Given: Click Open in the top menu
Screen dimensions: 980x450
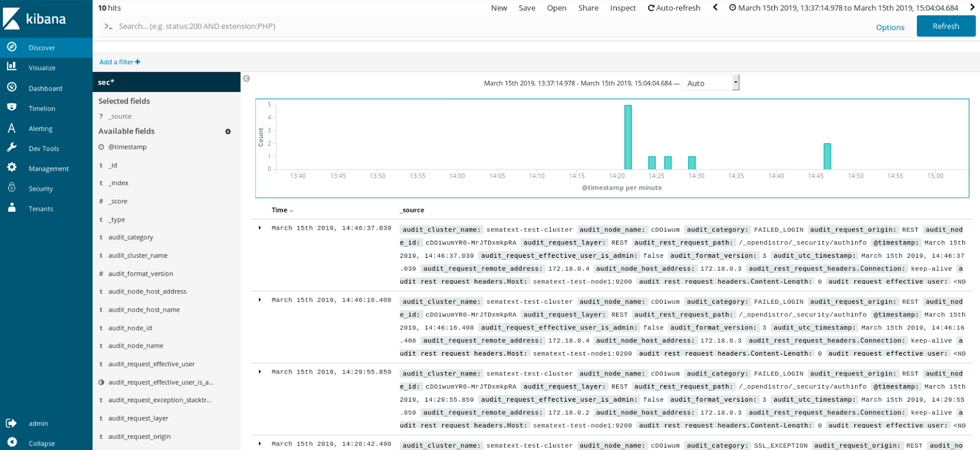Looking at the screenshot, I should (x=557, y=8).
